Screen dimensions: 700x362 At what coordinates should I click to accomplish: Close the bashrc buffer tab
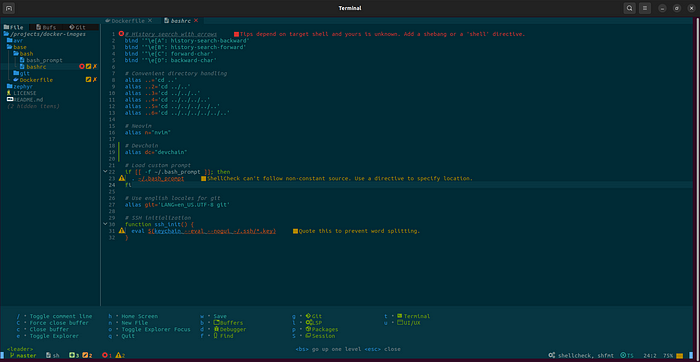tap(196, 21)
